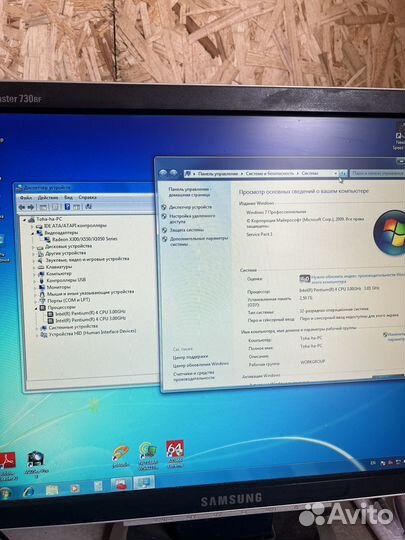Viewport: 405px width, 540px height.
Task: Collapse the Видеоадаптеры tree node
Action: click(33, 233)
